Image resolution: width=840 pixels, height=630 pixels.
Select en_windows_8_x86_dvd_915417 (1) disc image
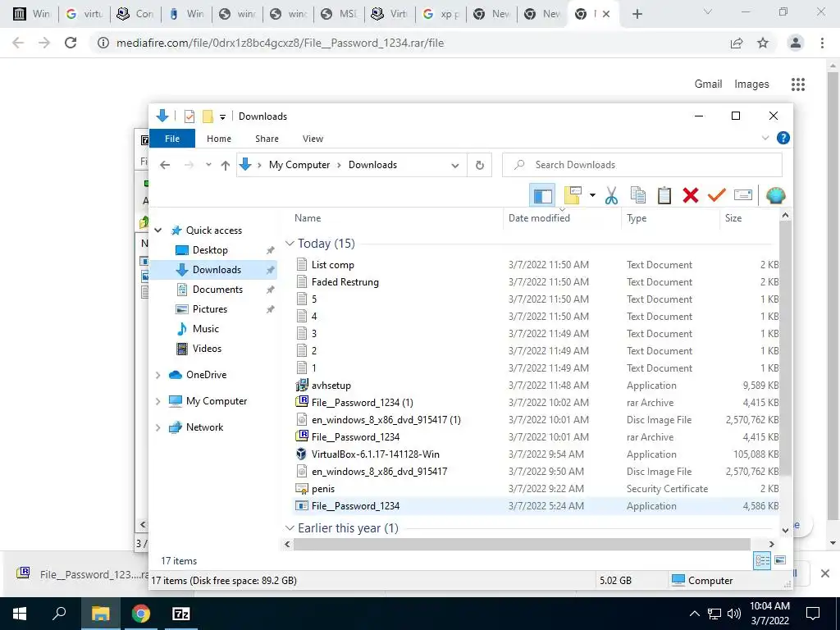point(386,420)
